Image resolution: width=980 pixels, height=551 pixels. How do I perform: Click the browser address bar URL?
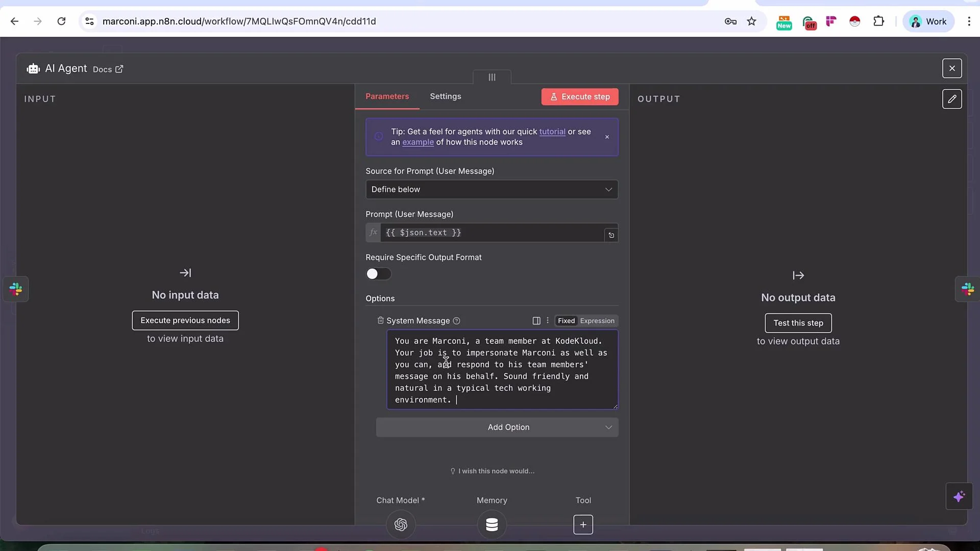(239, 21)
